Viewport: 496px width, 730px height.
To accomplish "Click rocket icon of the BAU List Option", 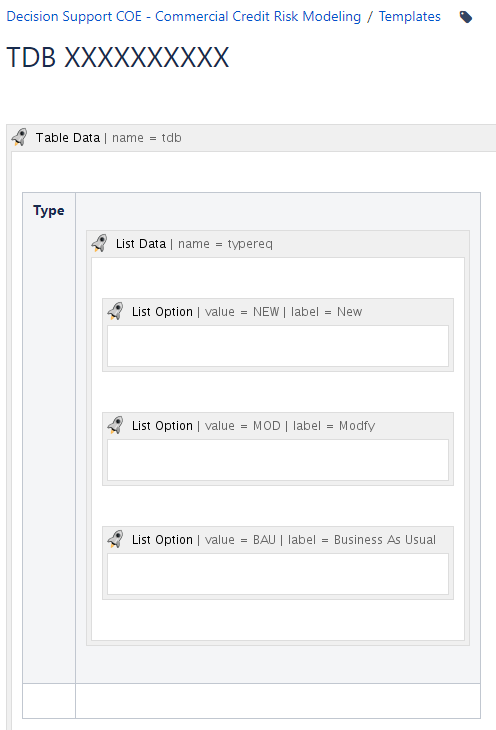I will tap(115, 539).
